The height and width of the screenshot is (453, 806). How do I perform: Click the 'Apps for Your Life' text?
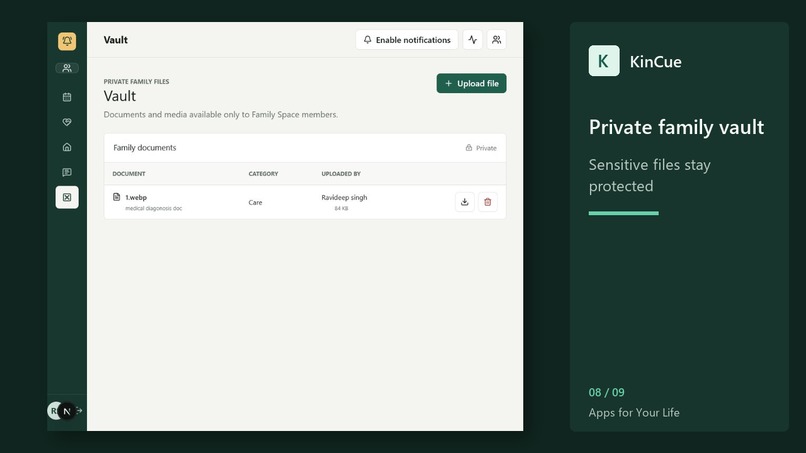coord(634,412)
